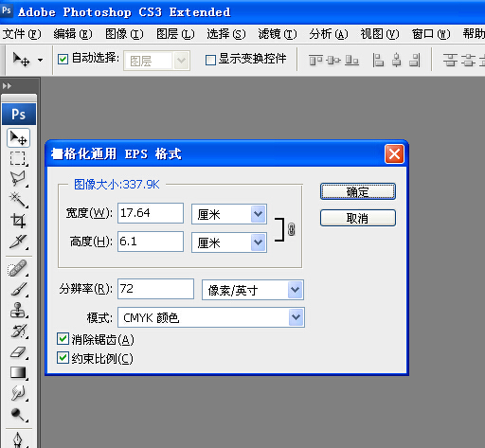Image resolution: width=485 pixels, height=448 pixels.
Task: Click the 图像大小:337.9K label
Action: [117, 185]
